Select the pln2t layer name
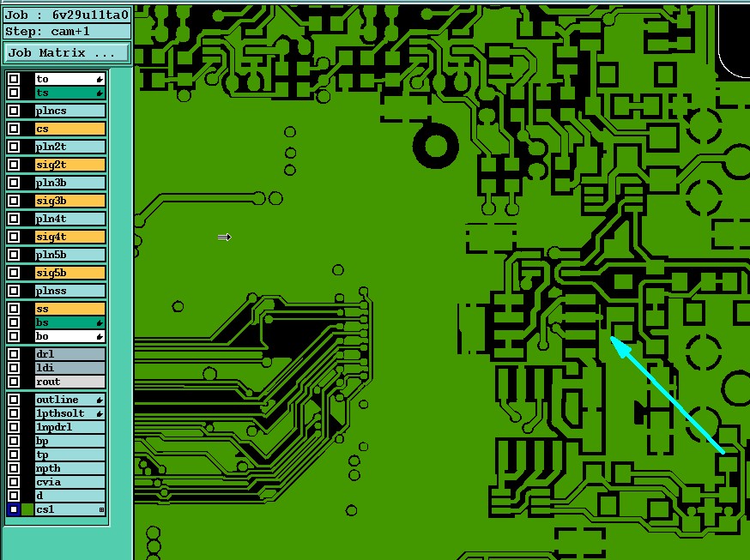Viewport: 750px width, 560px height. (70, 147)
